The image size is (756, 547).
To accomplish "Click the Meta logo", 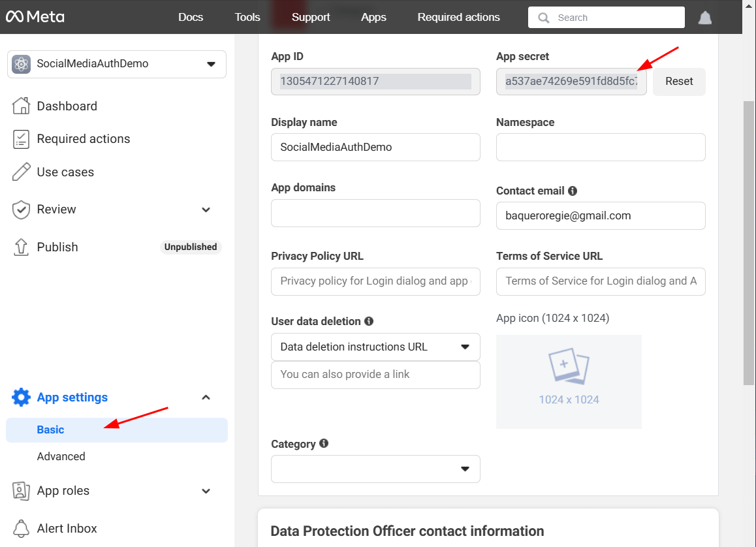I will point(35,17).
